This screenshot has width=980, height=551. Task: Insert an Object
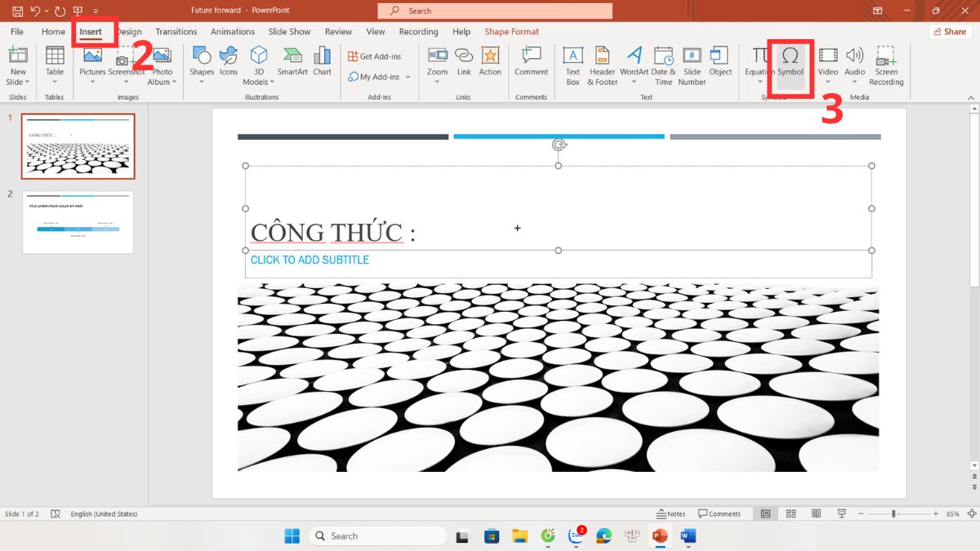720,61
